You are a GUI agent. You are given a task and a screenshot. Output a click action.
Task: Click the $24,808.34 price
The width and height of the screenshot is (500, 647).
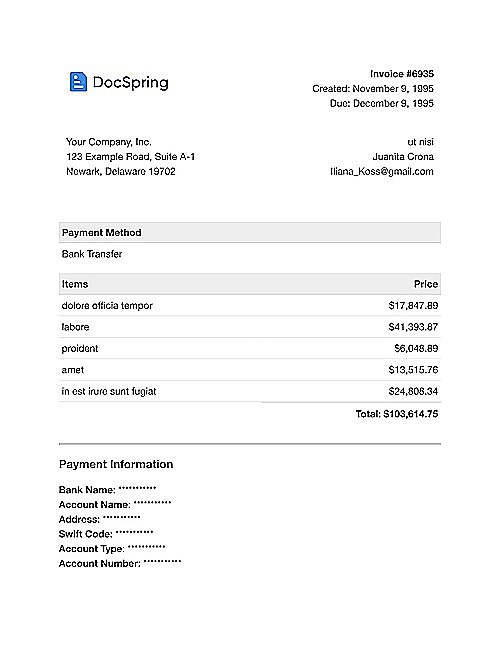[x=413, y=392]
